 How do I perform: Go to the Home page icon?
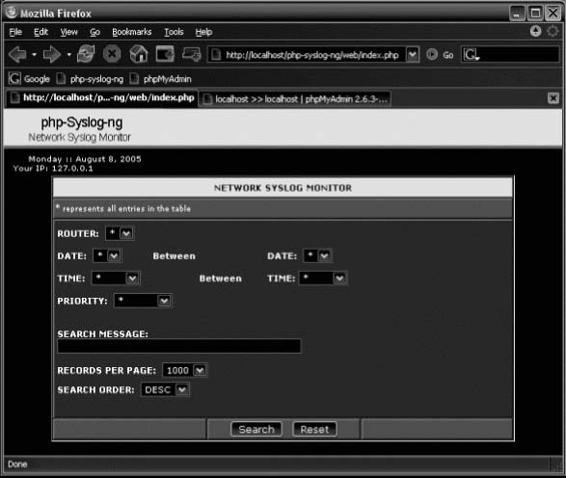click(139, 54)
